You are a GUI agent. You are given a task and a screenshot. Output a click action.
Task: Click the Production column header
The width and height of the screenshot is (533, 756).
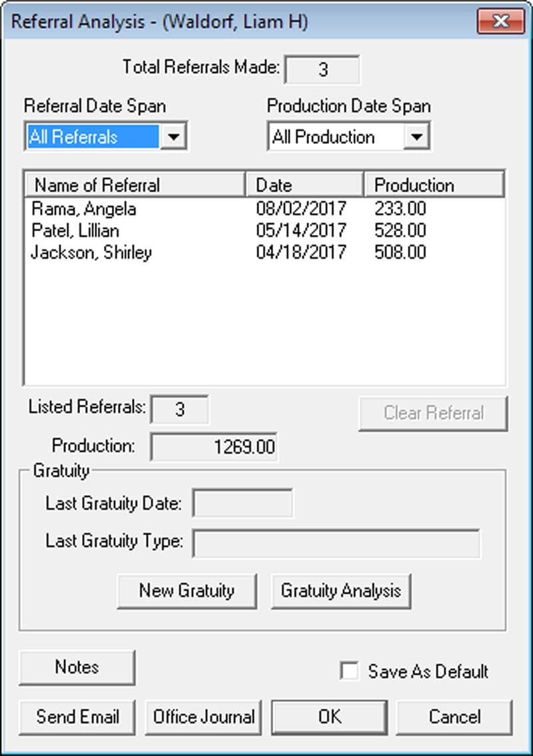coord(433,185)
